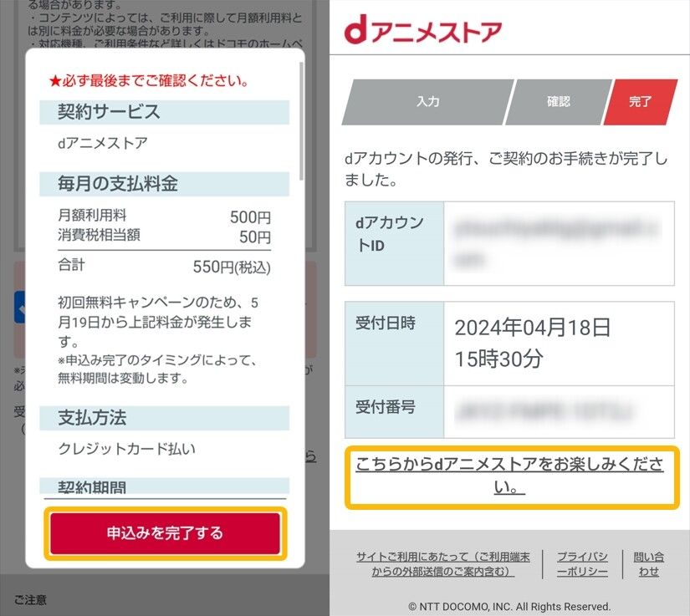Open the サイトご利用にあたって footer link
Image resolution: width=690 pixels, height=616 pixels.
[443, 564]
